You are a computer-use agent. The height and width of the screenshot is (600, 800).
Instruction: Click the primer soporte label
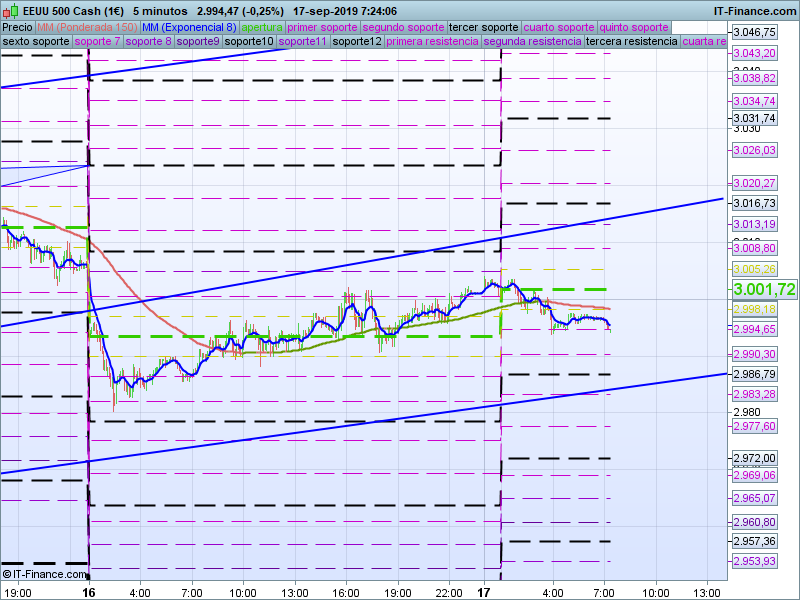(322, 27)
